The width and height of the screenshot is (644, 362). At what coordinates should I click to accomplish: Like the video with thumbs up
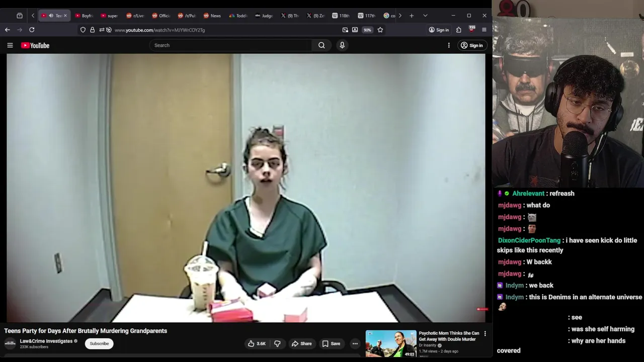coord(257,343)
